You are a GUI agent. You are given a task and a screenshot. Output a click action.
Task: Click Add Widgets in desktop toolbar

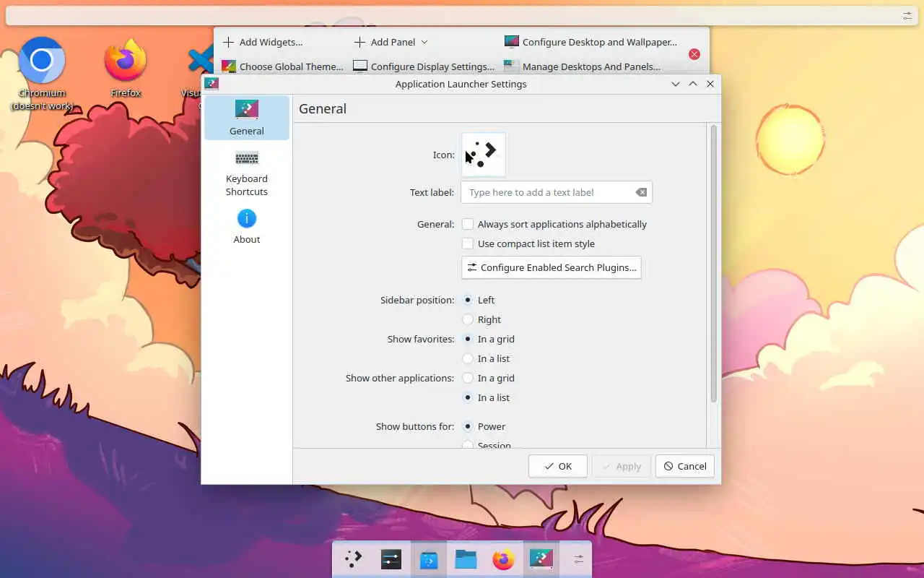pos(263,42)
